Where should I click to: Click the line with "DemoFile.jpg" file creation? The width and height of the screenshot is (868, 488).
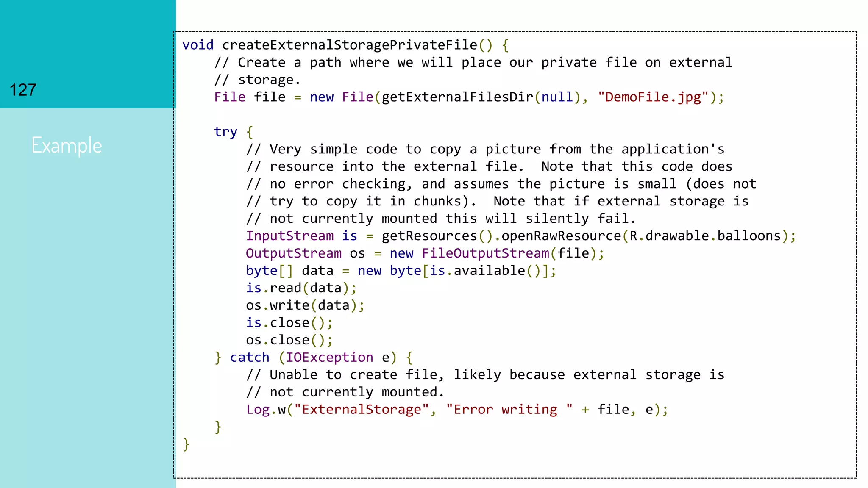coord(469,97)
